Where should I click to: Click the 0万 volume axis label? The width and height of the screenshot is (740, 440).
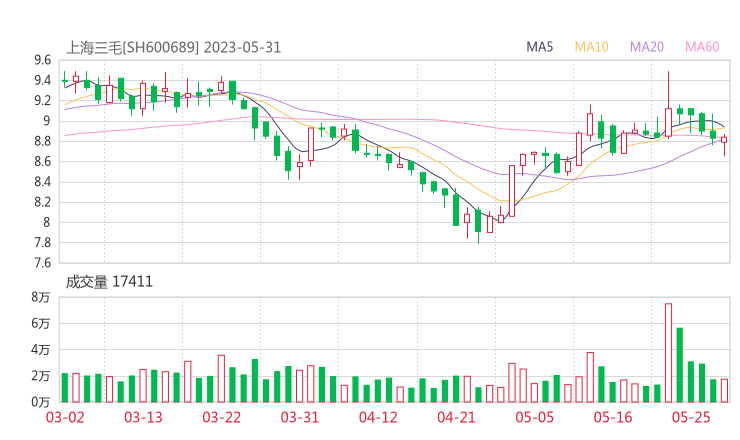(x=41, y=402)
